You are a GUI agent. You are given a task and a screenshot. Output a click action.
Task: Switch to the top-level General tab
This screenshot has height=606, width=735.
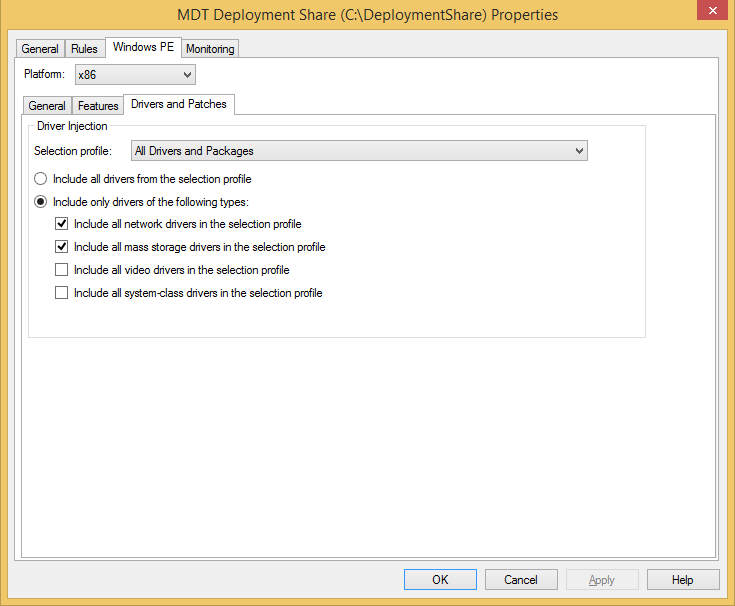(x=40, y=49)
